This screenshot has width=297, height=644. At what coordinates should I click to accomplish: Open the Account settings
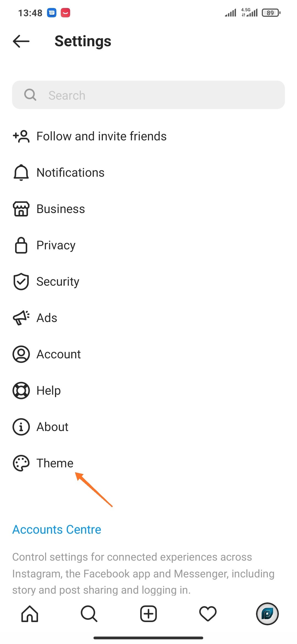pos(59,354)
